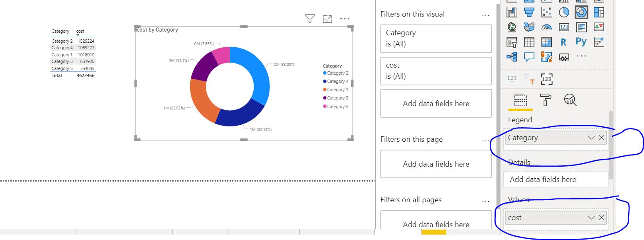The height and width of the screenshot is (240, 644).
Task: Select the Slicer visual
Action: (x=511, y=42)
